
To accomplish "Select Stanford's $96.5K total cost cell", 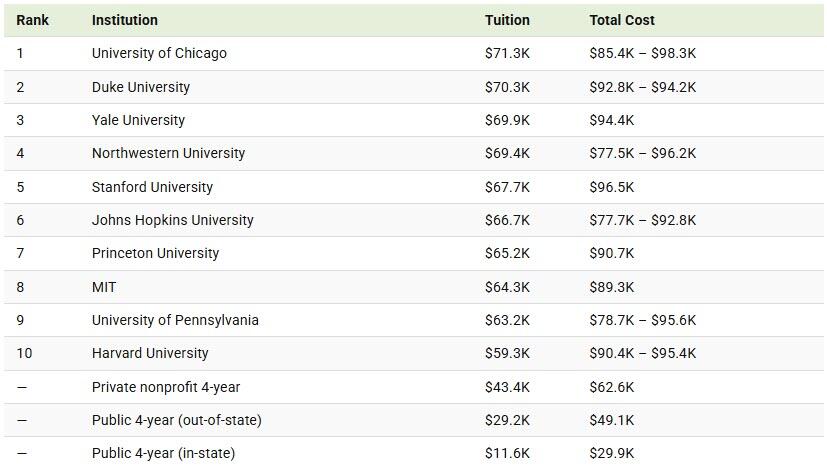I will point(611,187).
